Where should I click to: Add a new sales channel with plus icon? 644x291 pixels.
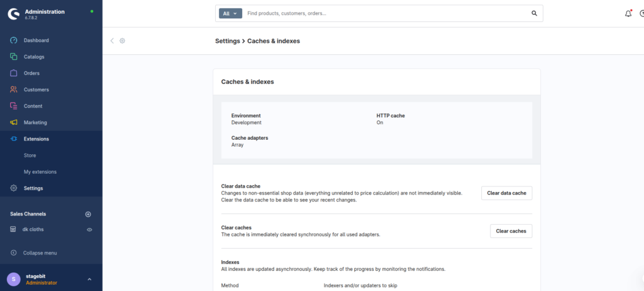pos(88,214)
